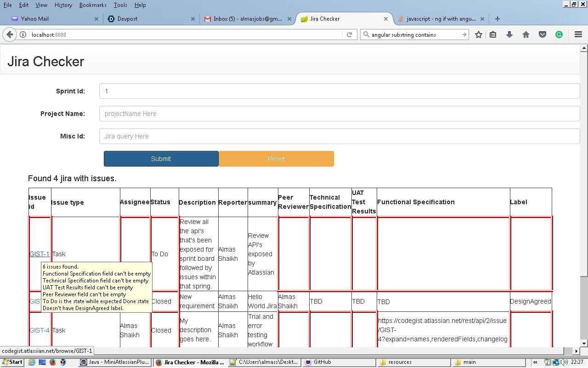
Task: Save page to Pocket
Action: (543, 34)
